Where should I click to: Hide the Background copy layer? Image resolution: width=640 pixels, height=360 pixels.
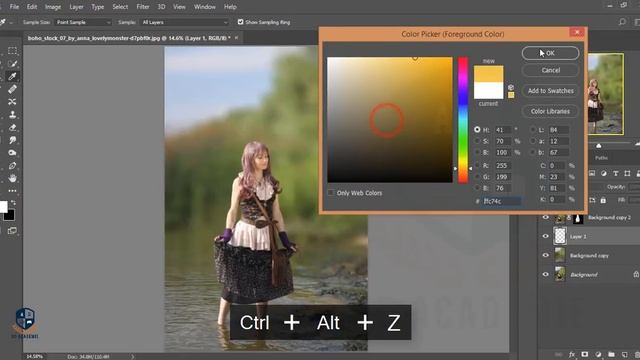point(546,255)
